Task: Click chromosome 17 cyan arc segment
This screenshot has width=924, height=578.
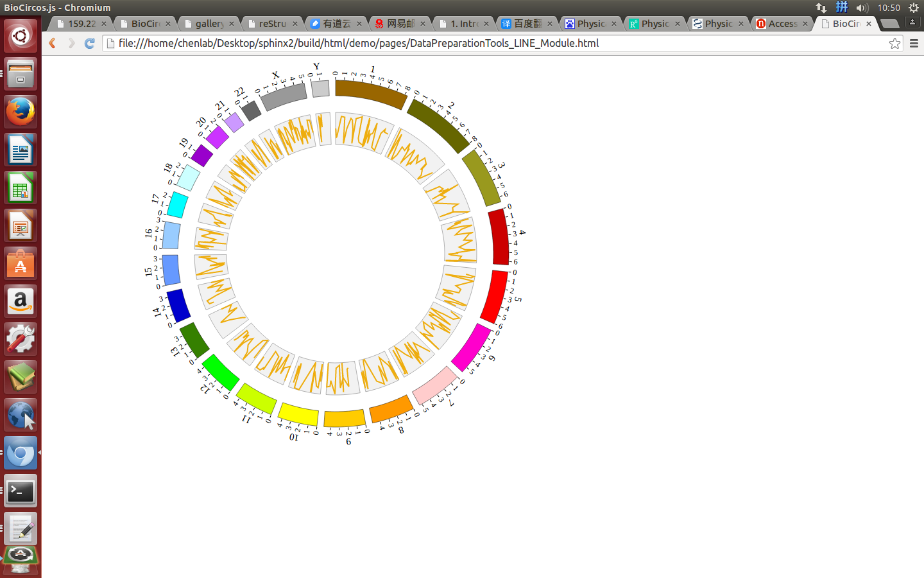Action: (178, 205)
